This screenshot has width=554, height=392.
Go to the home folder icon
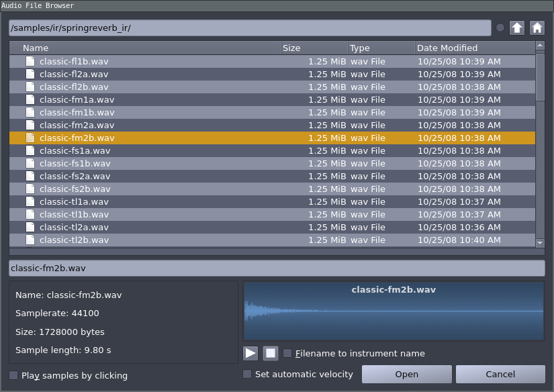(x=537, y=28)
